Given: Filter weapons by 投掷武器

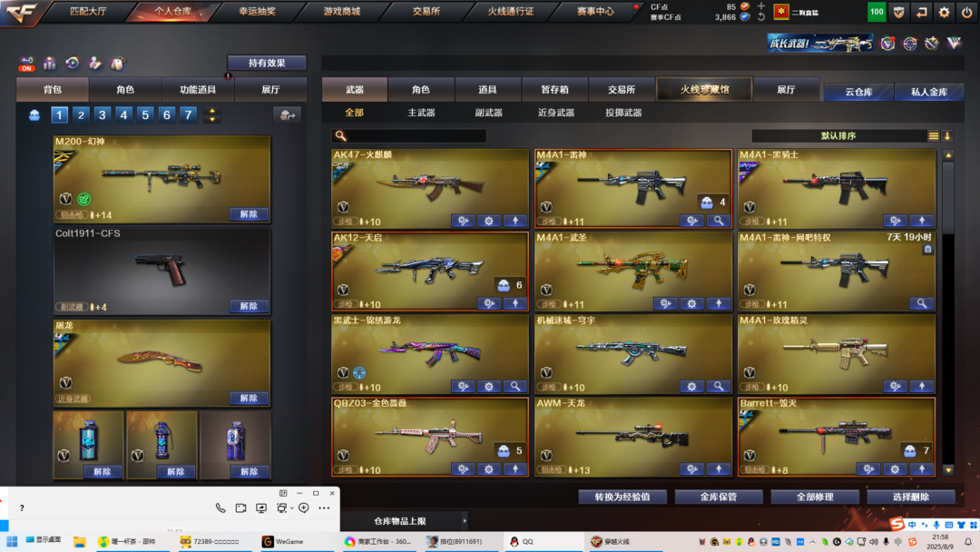Looking at the screenshot, I should 623,113.
